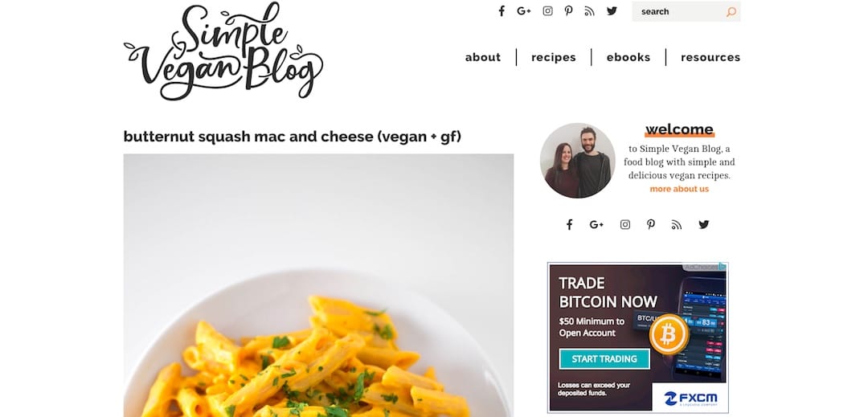Open the recipes menu item

point(554,57)
